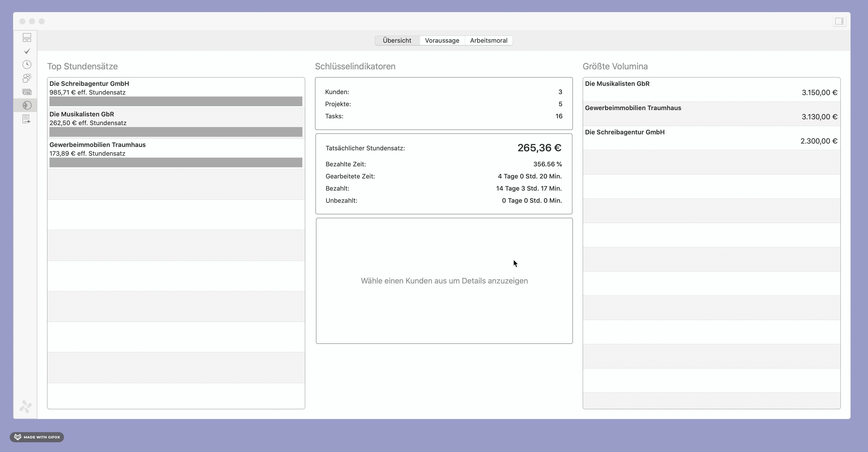
Task: Click the Made with Gifox badge
Action: (x=37, y=437)
